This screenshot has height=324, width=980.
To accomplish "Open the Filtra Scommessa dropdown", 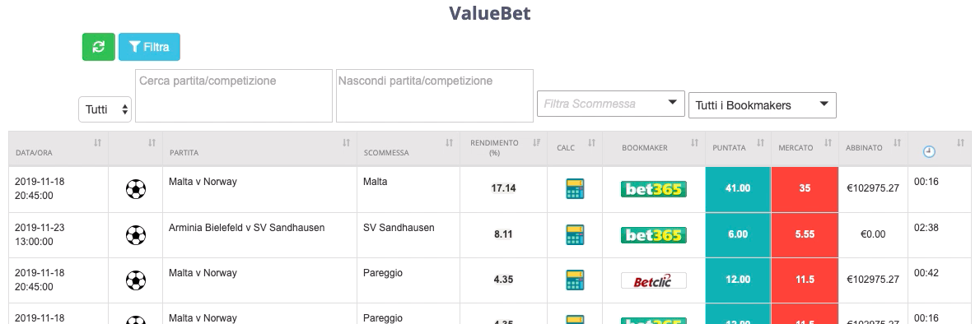I will pyautogui.click(x=610, y=104).
